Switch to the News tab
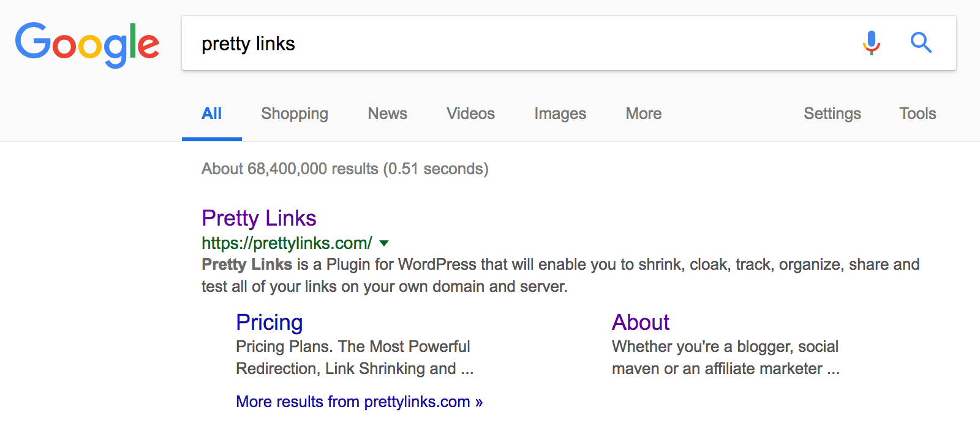Viewport: 980px width, 439px height. (x=386, y=113)
